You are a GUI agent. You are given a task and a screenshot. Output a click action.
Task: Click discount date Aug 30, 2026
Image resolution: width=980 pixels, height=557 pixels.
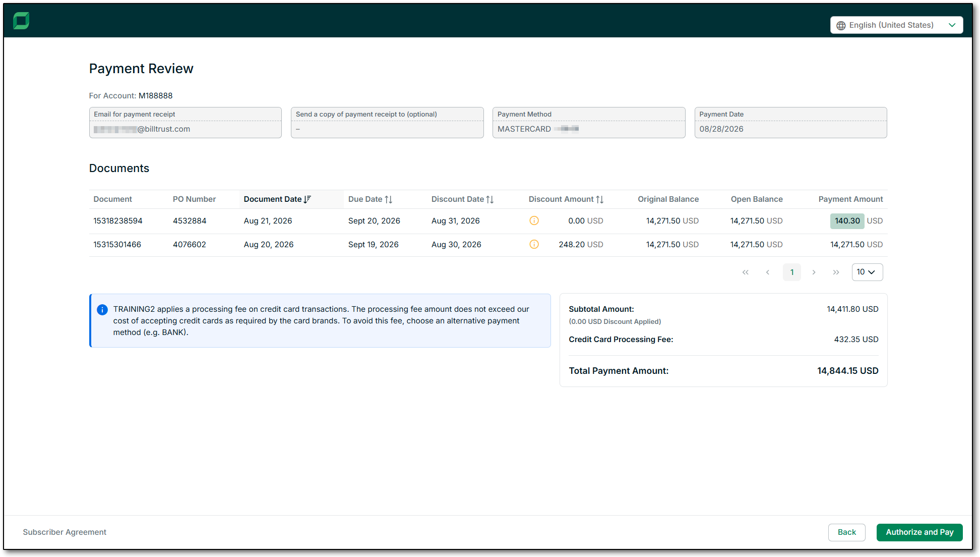pyautogui.click(x=456, y=245)
